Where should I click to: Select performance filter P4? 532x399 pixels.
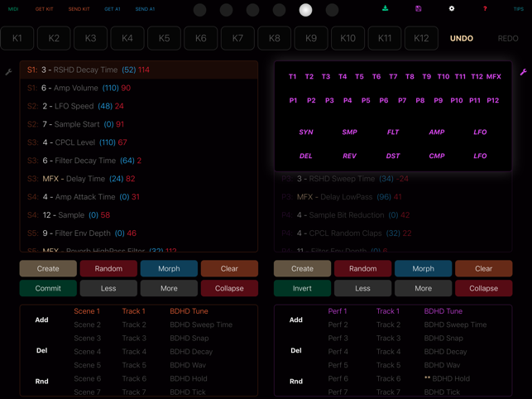click(347, 100)
